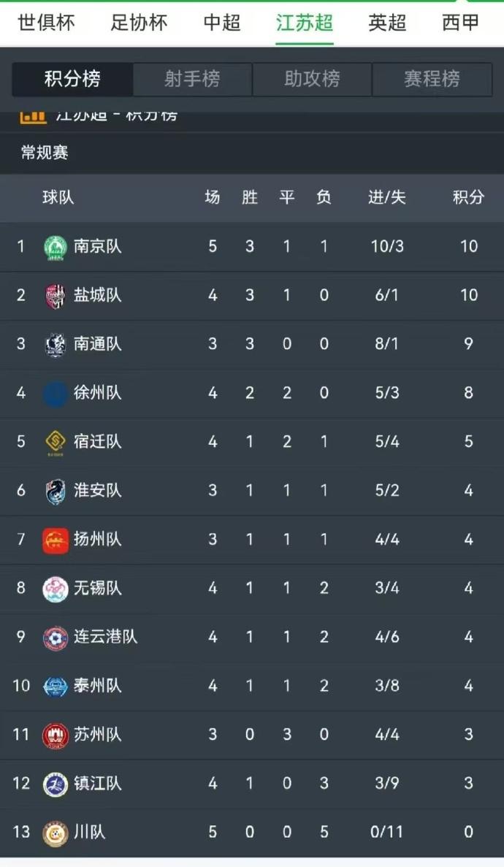Tap the orange bar chart standings icon

33,117
